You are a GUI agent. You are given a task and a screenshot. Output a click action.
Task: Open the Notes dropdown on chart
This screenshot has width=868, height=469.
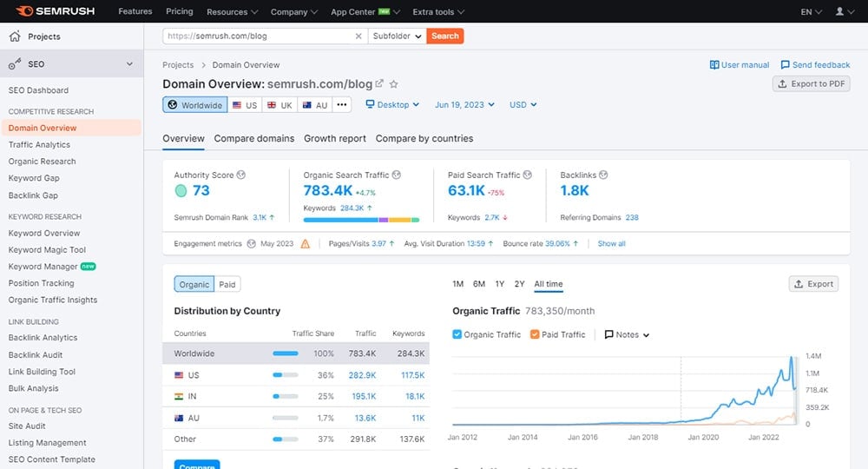[x=627, y=334]
